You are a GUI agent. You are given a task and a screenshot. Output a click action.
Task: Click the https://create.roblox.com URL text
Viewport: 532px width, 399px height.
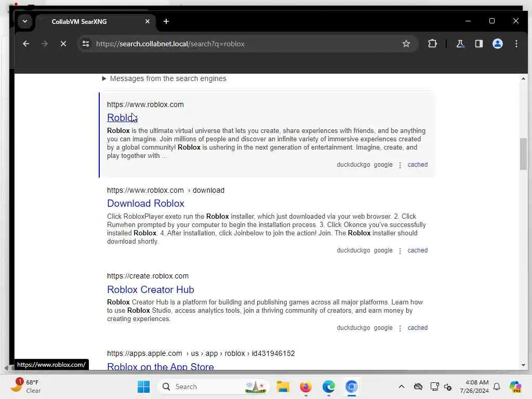tap(148, 276)
